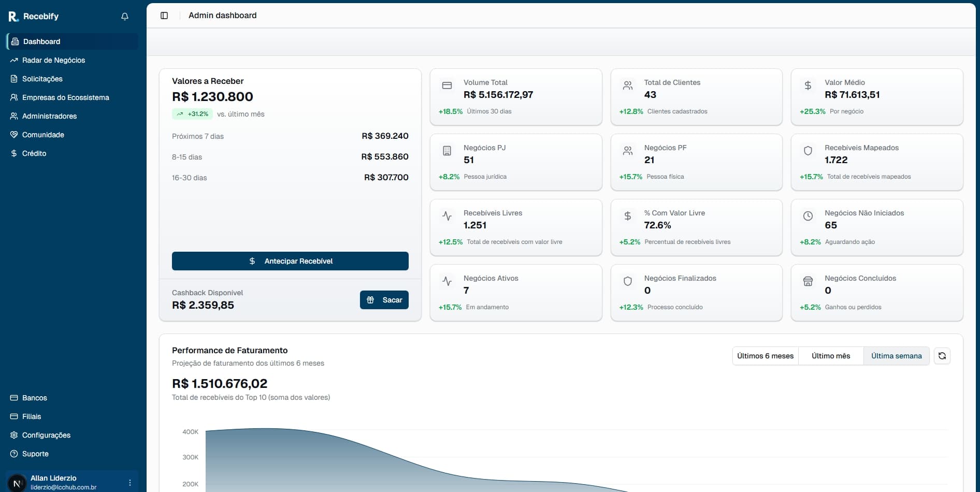980x492 pixels.
Task: Open Configurações from the sidebar
Action: click(x=46, y=435)
